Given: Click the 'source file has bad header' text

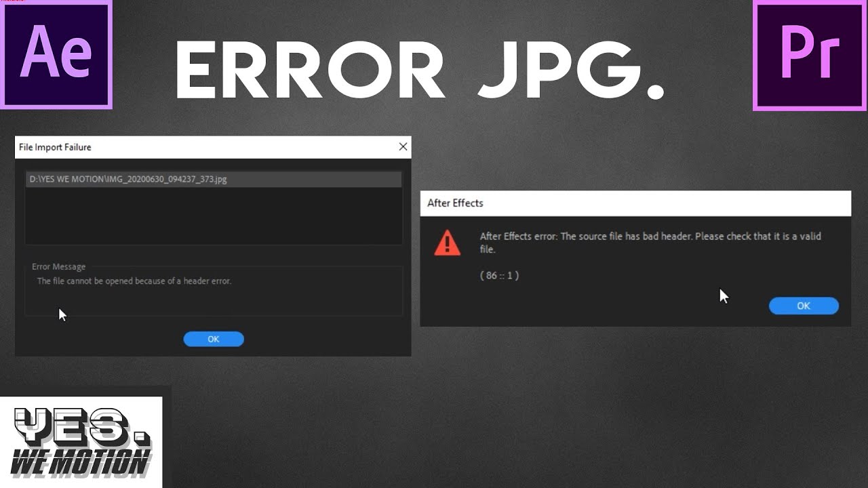Looking at the screenshot, I should click(x=650, y=242).
